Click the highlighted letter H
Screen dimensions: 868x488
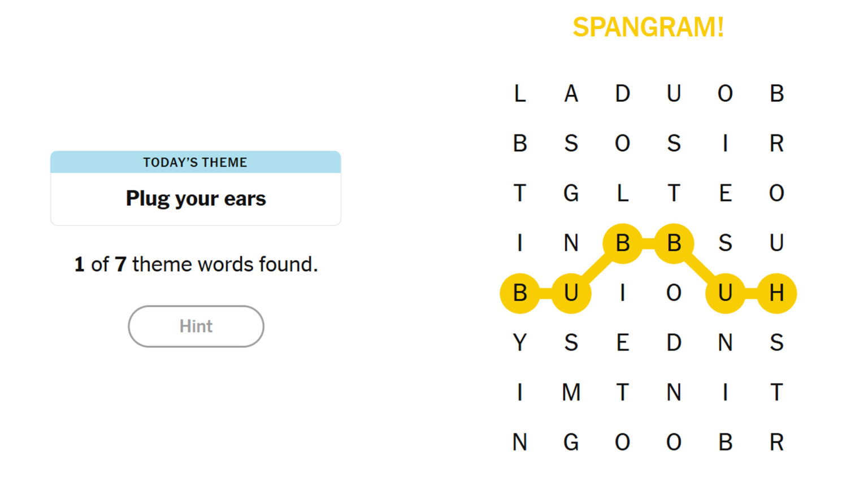776,293
